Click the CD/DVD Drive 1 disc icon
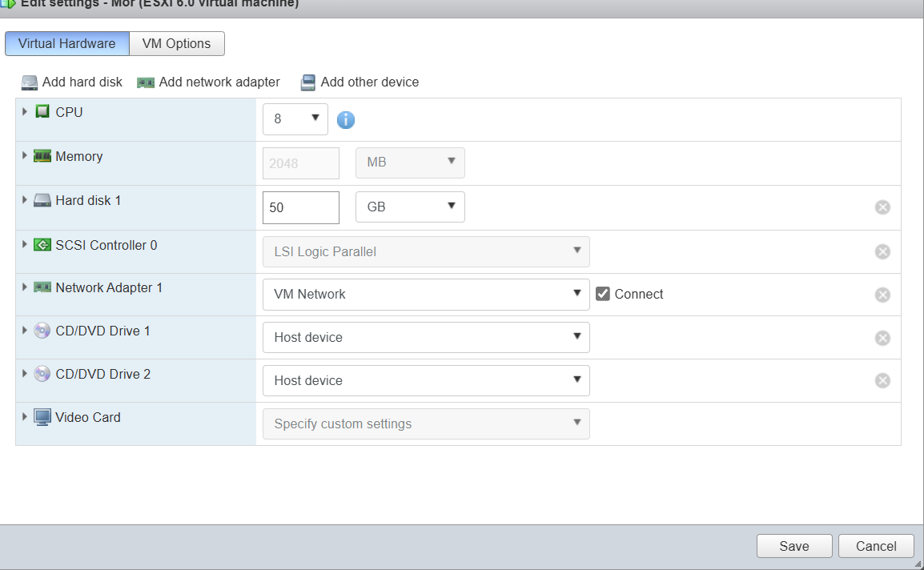The height and width of the screenshot is (570, 924). coord(42,331)
